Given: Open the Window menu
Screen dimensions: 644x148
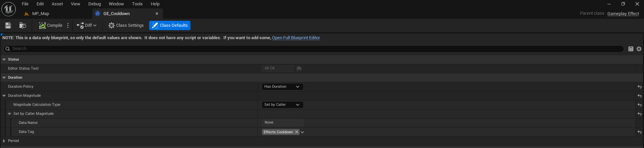Looking at the screenshot, I should pyautogui.click(x=116, y=4).
